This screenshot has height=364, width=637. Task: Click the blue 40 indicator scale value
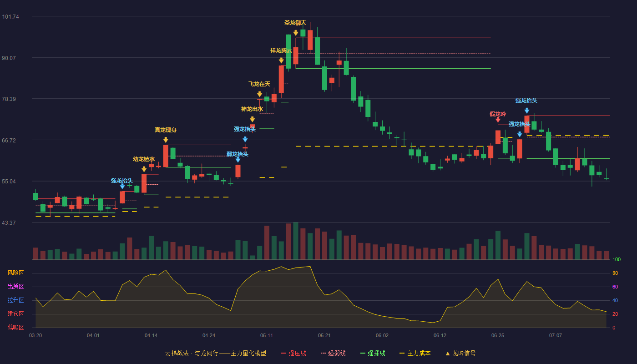point(615,301)
